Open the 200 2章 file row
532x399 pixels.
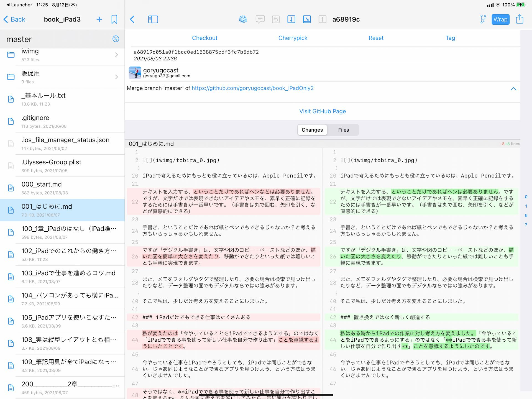(62, 387)
